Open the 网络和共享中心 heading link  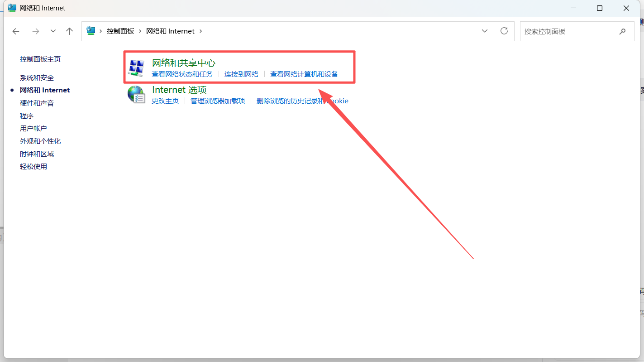coord(183,63)
